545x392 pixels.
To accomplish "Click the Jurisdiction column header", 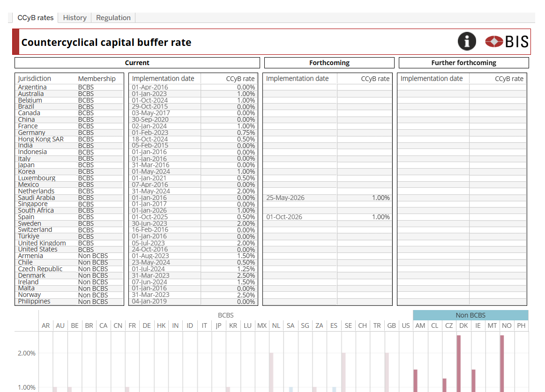I will point(34,79).
